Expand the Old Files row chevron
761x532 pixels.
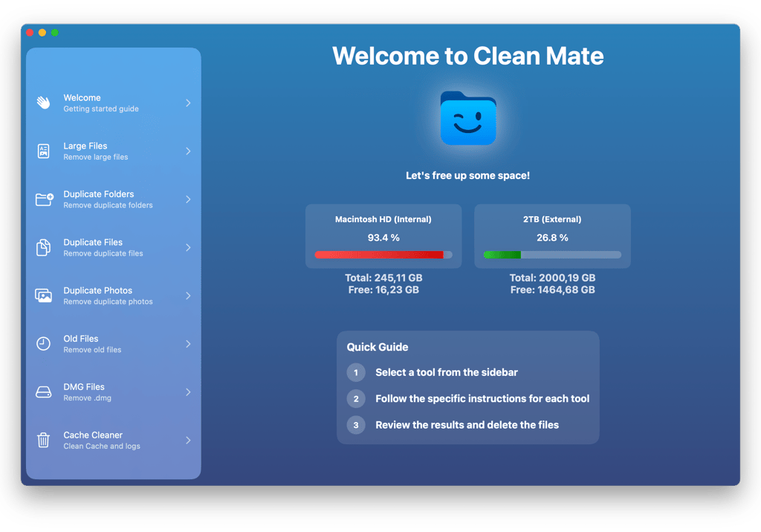click(x=188, y=344)
